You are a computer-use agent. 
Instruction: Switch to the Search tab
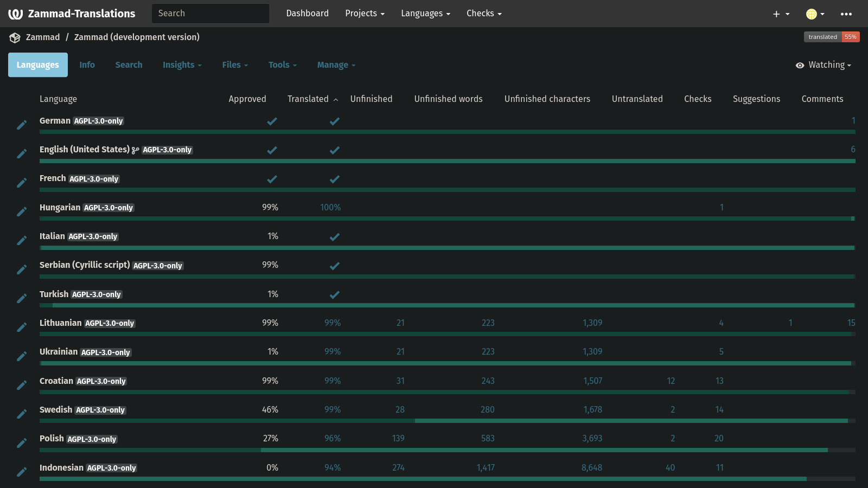129,65
